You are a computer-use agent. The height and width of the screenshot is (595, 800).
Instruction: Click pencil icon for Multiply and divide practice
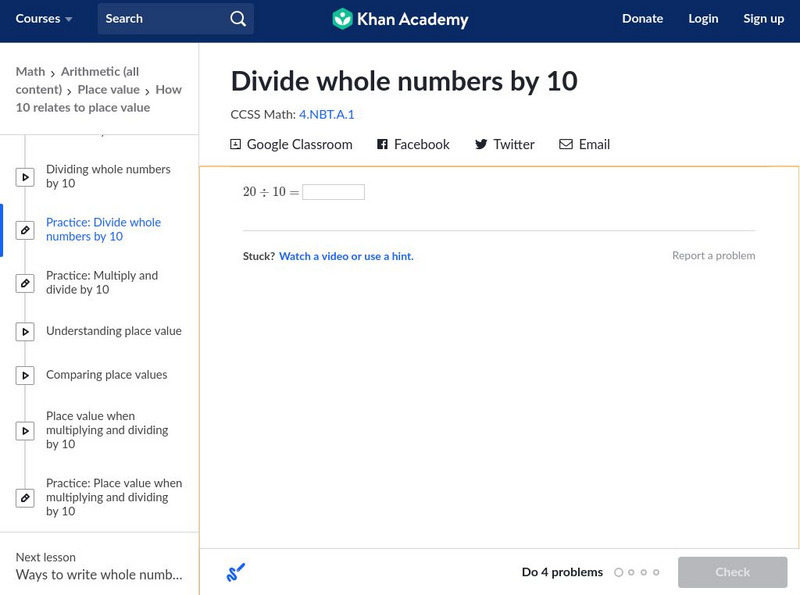coord(25,283)
